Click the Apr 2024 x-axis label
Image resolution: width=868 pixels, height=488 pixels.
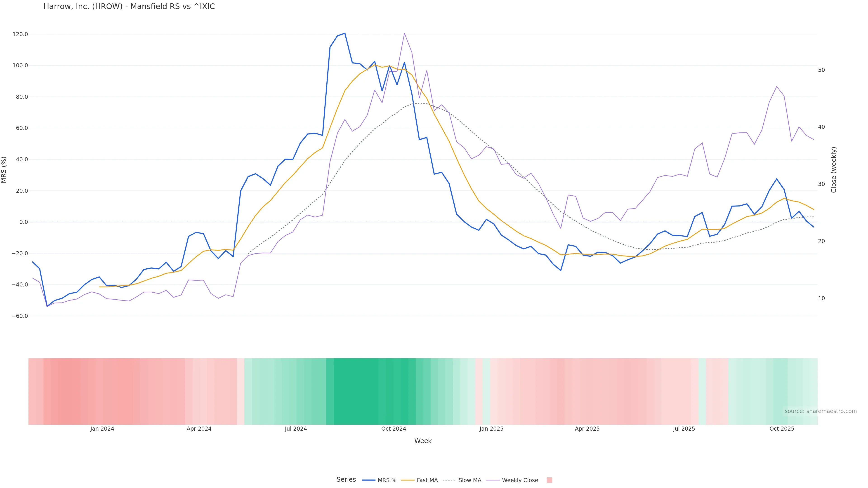coord(199,429)
